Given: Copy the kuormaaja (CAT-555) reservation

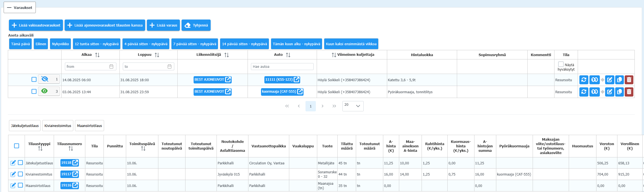Looking at the screenshot, I should click(x=619, y=92).
